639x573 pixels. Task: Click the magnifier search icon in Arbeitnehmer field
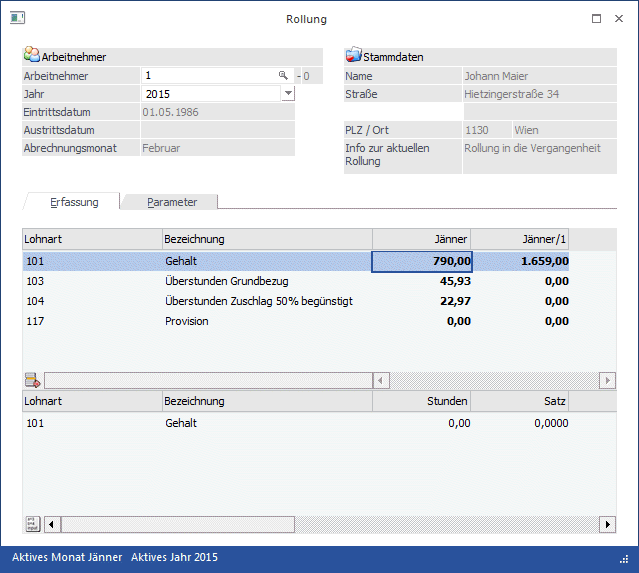coord(283,76)
